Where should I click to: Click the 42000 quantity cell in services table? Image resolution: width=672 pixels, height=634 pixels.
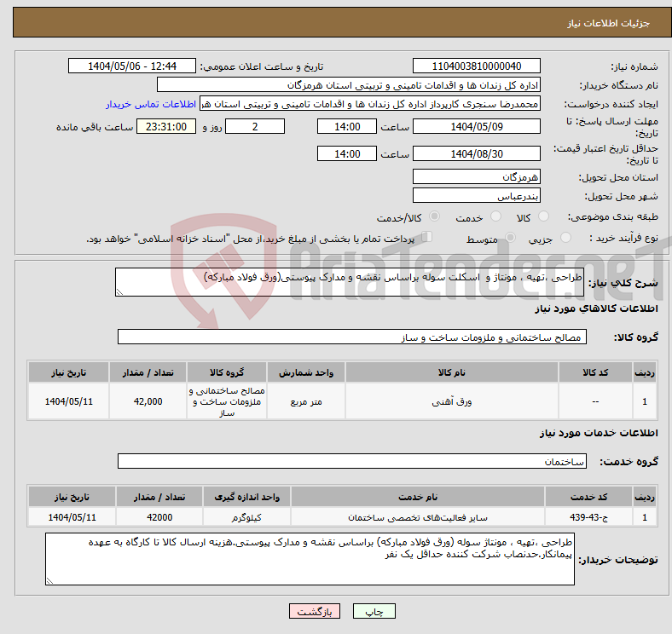[x=159, y=517]
